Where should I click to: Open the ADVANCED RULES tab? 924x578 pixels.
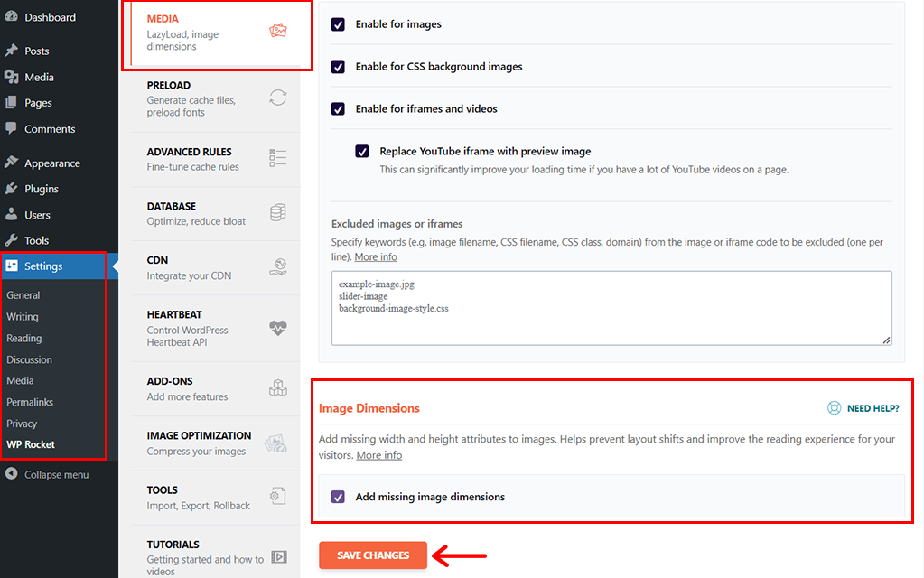tap(215, 159)
